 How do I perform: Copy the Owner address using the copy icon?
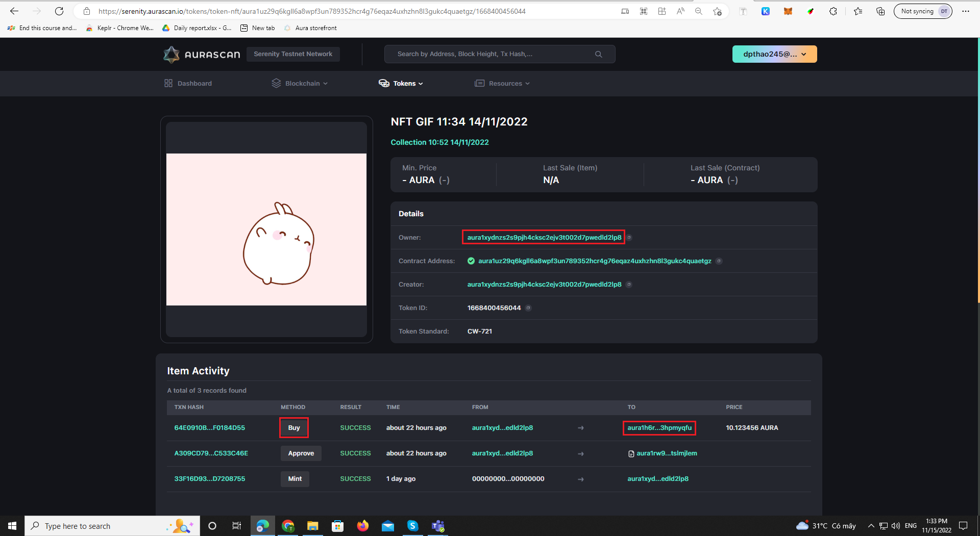629,237
